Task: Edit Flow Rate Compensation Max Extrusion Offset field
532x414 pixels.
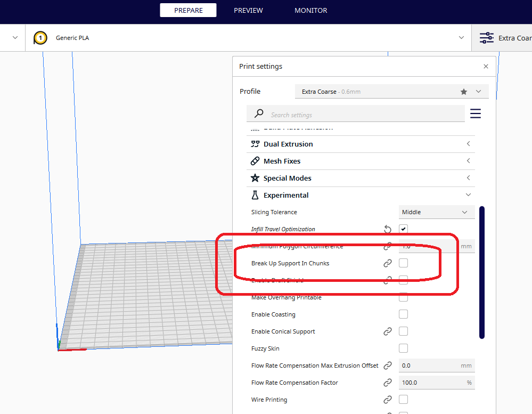Action: [x=437, y=366]
